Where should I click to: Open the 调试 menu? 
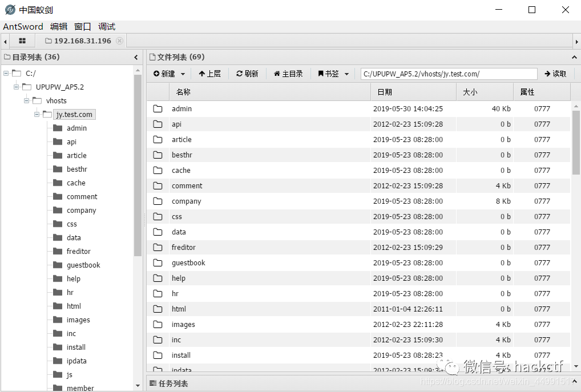[x=107, y=27]
